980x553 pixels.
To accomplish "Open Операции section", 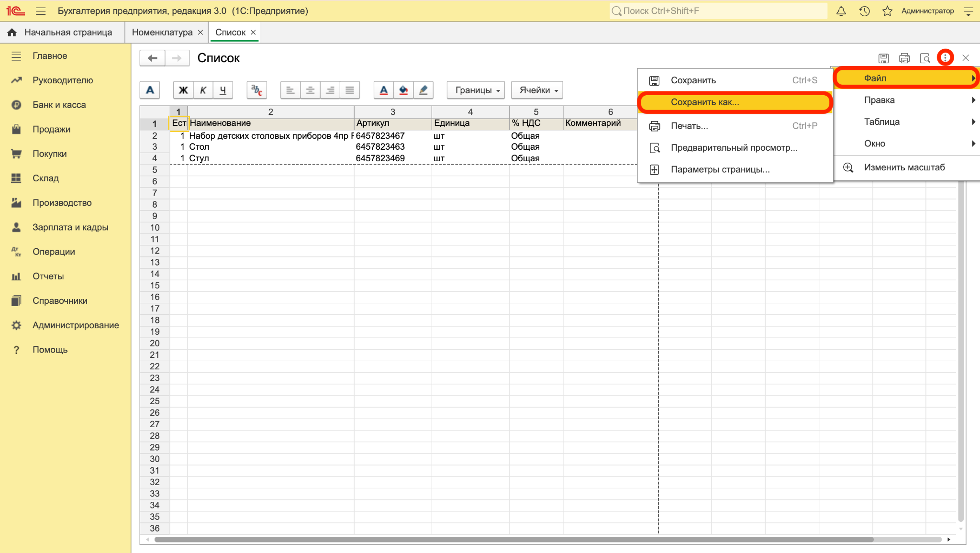I will coord(66,252).
